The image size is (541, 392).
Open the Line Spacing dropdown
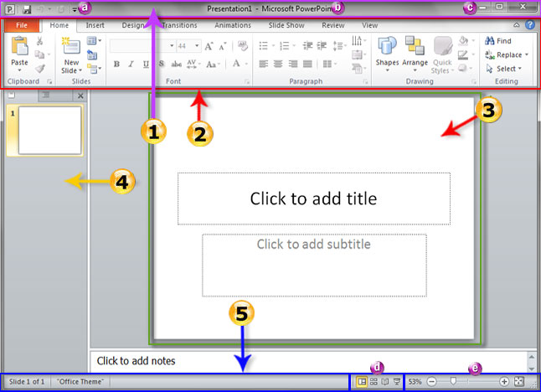(x=339, y=45)
